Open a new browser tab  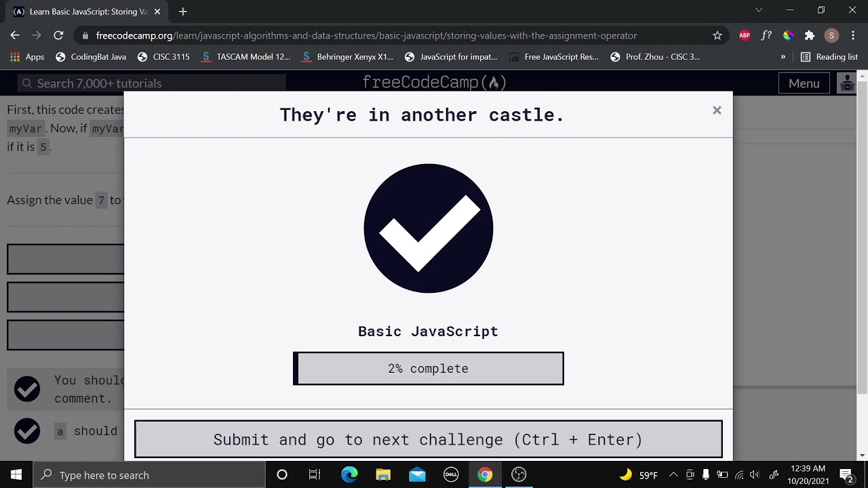(x=183, y=12)
